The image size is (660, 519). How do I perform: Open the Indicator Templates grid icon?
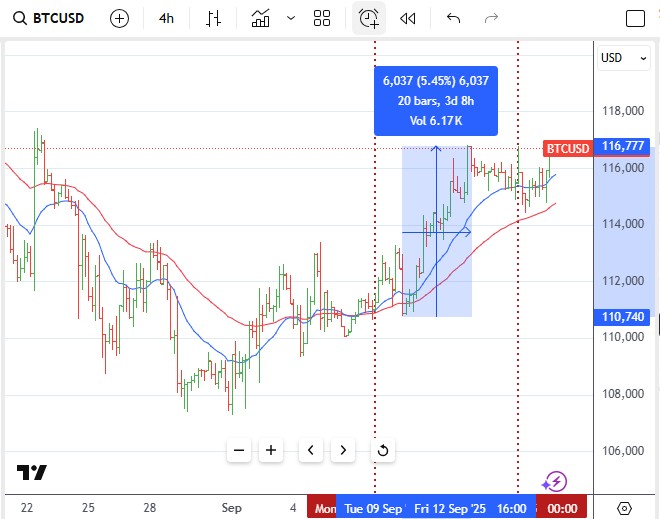322,19
